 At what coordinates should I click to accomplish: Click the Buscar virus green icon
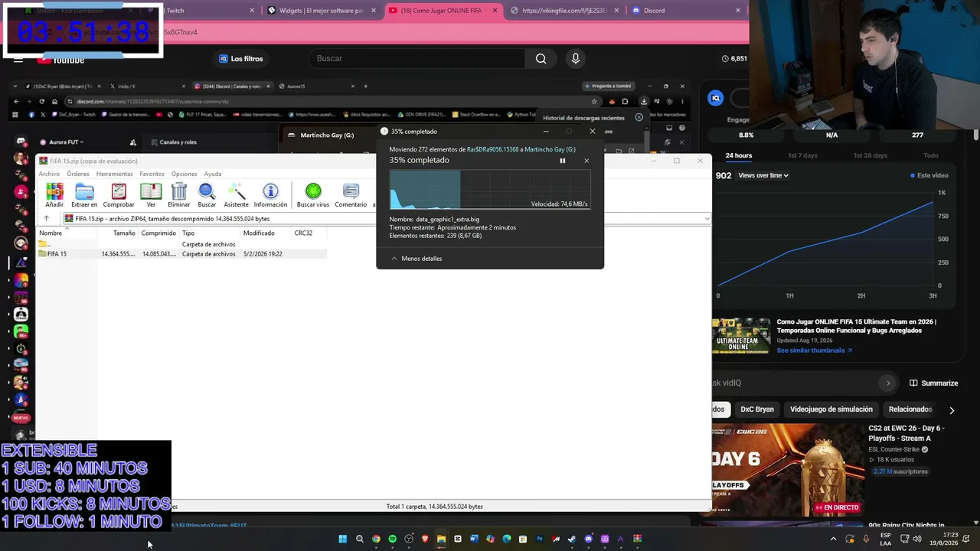point(312,195)
